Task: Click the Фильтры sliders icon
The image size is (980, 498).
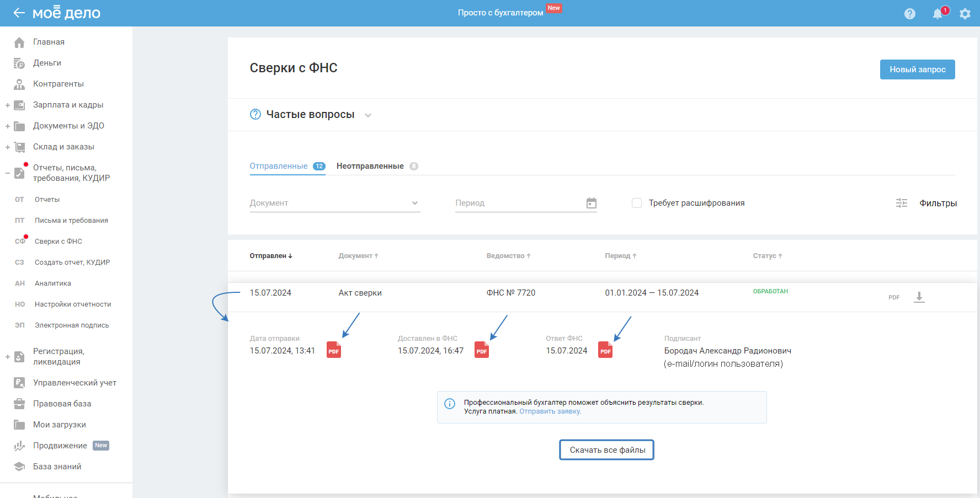Action: pyautogui.click(x=902, y=203)
